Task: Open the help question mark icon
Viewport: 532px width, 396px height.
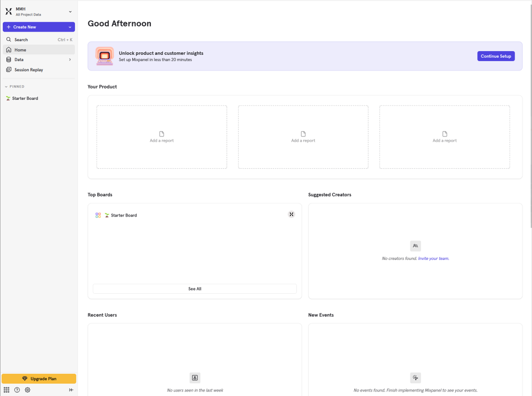Action: [17, 390]
